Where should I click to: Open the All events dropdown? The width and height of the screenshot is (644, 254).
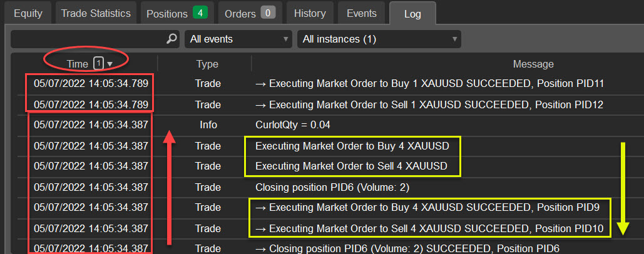tap(238, 39)
